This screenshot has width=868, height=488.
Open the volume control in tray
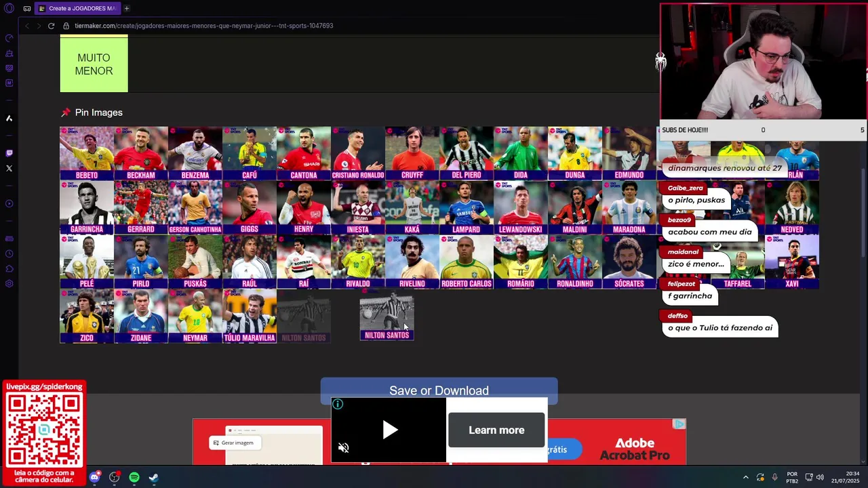[x=821, y=477]
